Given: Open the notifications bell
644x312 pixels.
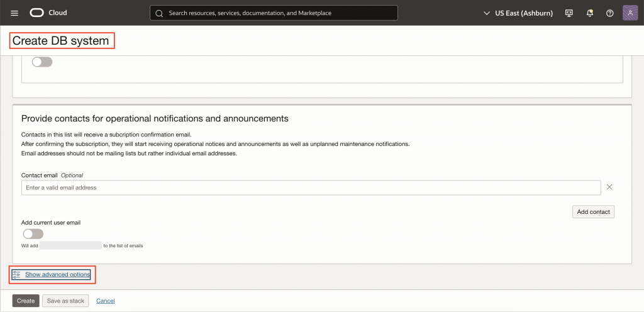Looking at the screenshot, I should tap(590, 13).
